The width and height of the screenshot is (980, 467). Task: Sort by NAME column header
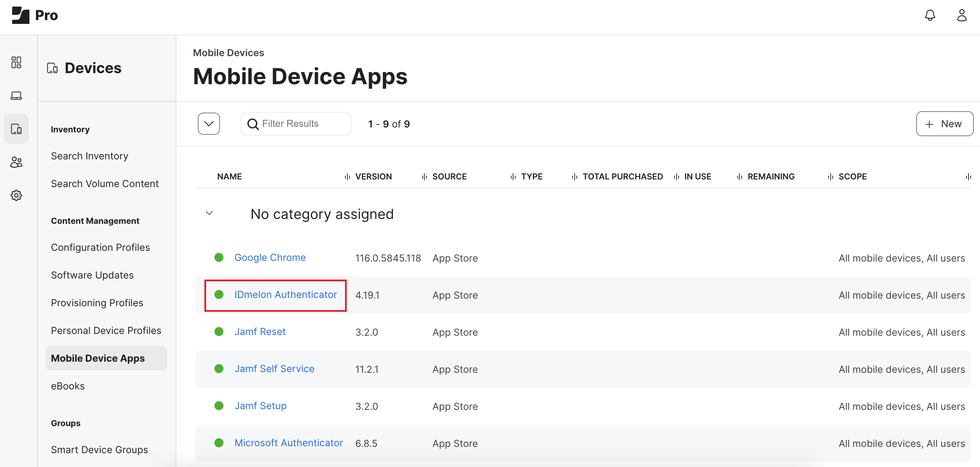(x=229, y=177)
